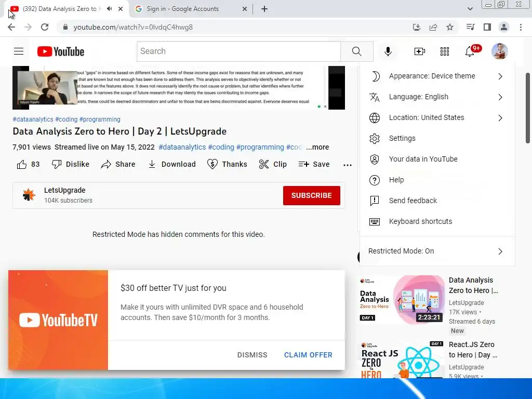Open the YouTube hamburger guide menu
The image size is (532, 399).
(19, 51)
